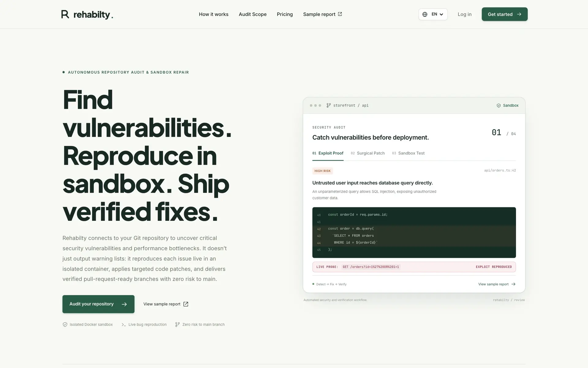Viewport: 588px width, 368px height.
Task: Click the rehabilty / review caption
Action: [x=509, y=300]
